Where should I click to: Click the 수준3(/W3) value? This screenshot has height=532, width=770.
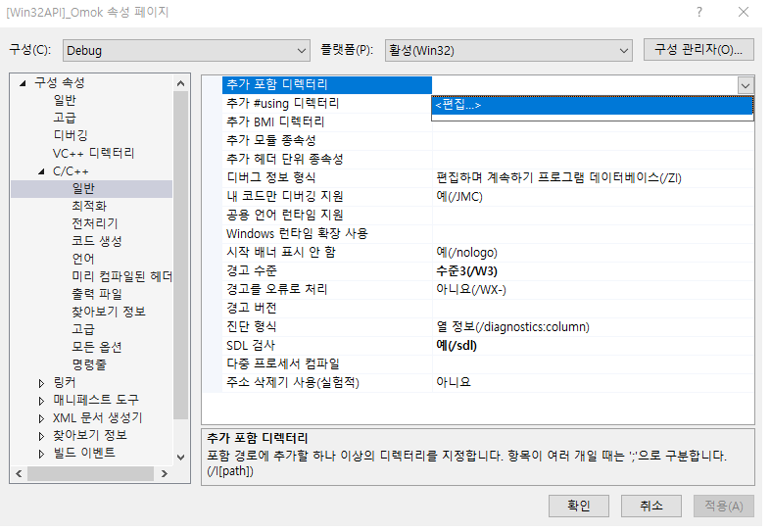[466, 271]
